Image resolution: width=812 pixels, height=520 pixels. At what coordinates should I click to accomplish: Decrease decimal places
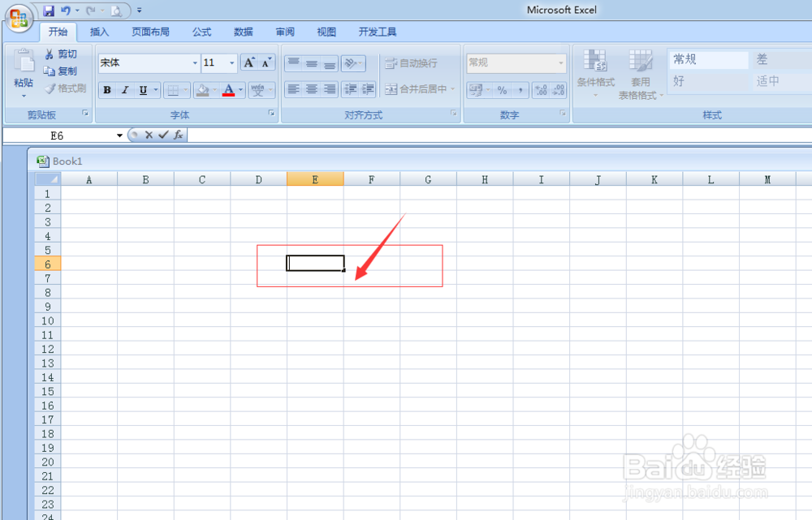tap(559, 90)
